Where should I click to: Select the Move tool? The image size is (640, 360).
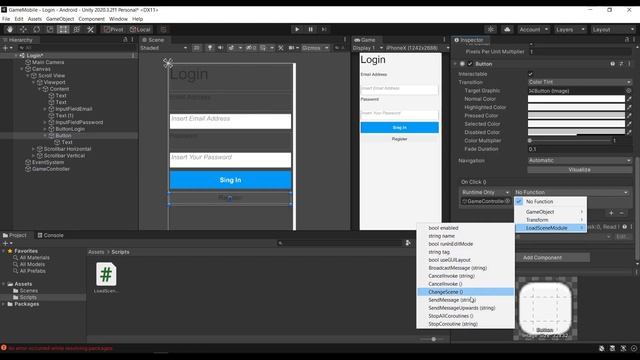point(23,29)
